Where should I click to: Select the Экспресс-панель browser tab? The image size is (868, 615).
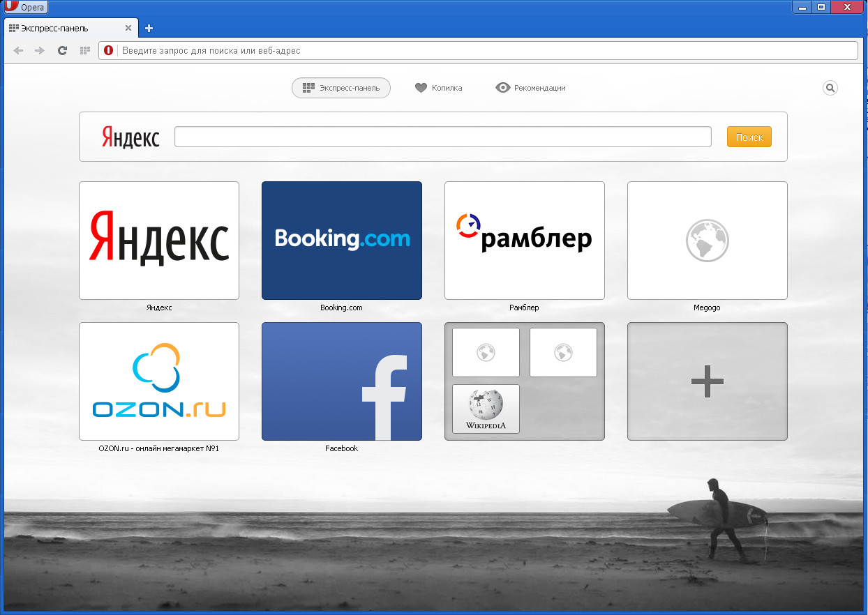point(70,29)
